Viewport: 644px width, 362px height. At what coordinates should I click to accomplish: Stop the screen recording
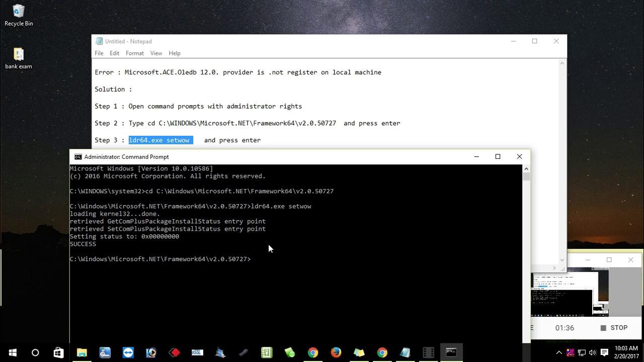click(x=614, y=328)
